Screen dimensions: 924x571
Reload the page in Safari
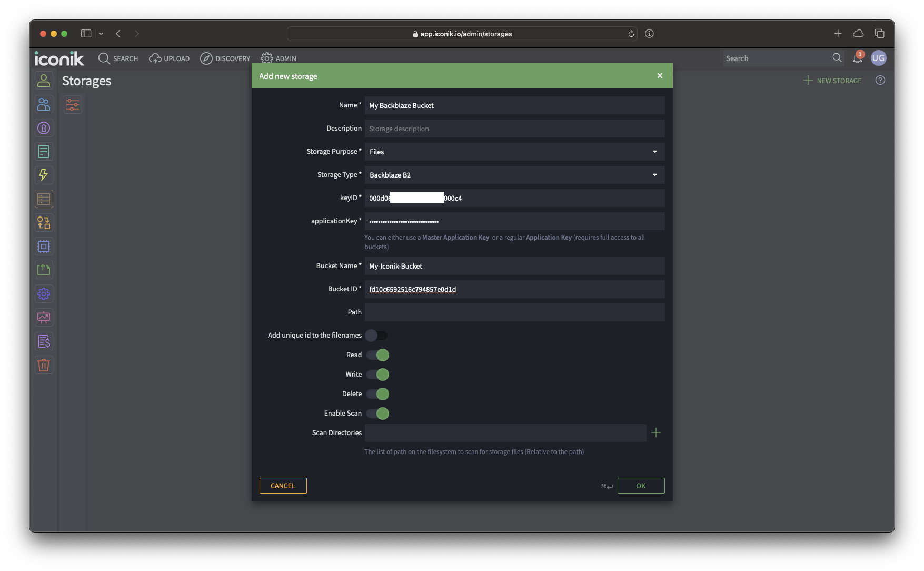coord(631,34)
